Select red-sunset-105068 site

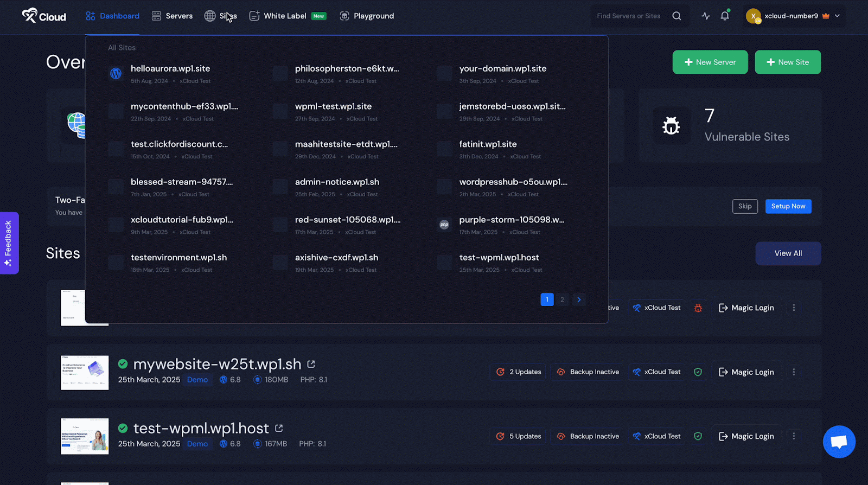[348, 220]
